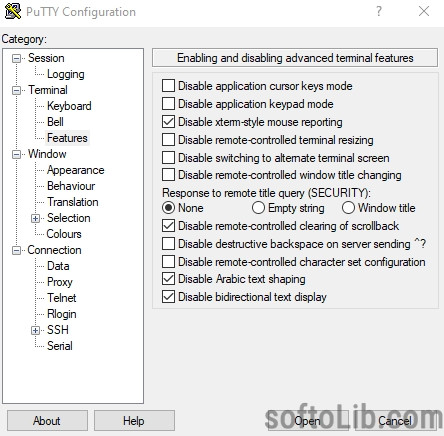The image size is (444, 436).
Task: Enable Disable application cursor keys mode checkbox
Action: (168, 86)
